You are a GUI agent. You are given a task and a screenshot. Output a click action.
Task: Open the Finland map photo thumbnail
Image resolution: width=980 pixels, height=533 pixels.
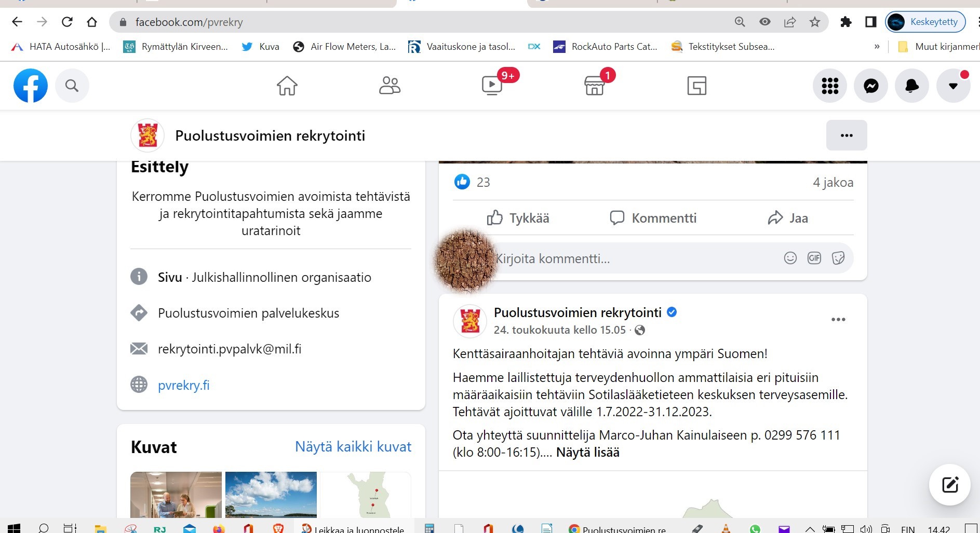(x=366, y=495)
